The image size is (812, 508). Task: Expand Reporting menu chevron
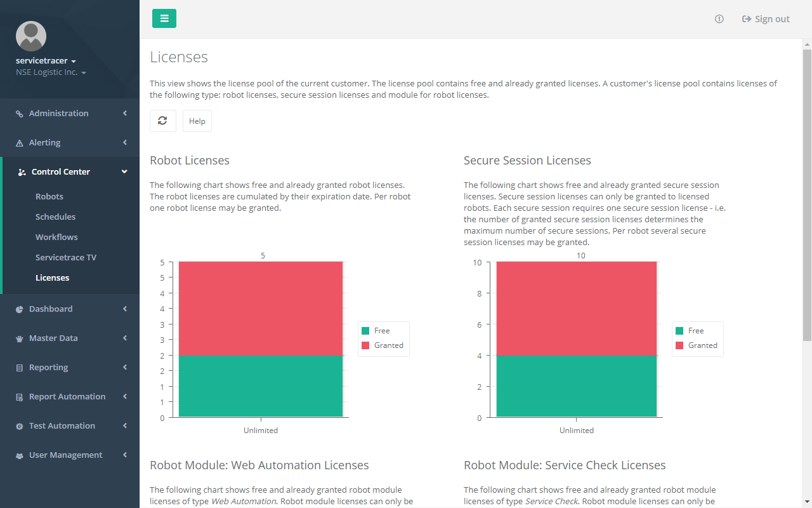(x=125, y=367)
